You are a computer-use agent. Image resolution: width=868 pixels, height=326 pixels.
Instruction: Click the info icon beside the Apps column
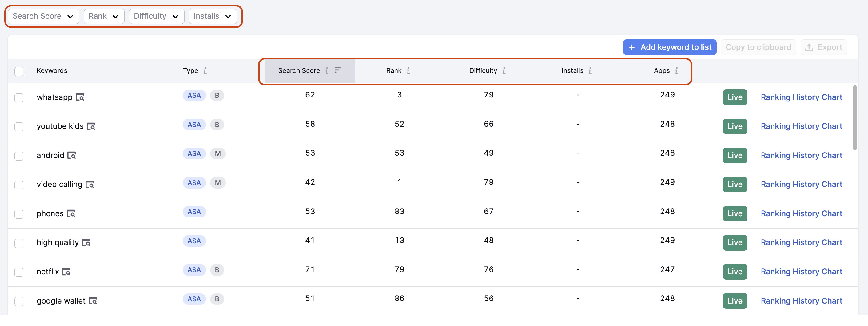[677, 71]
